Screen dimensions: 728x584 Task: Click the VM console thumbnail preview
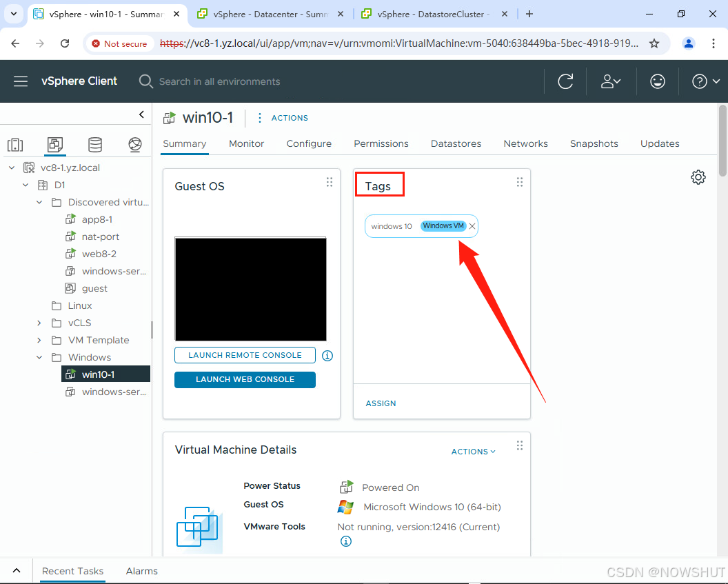coord(250,289)
